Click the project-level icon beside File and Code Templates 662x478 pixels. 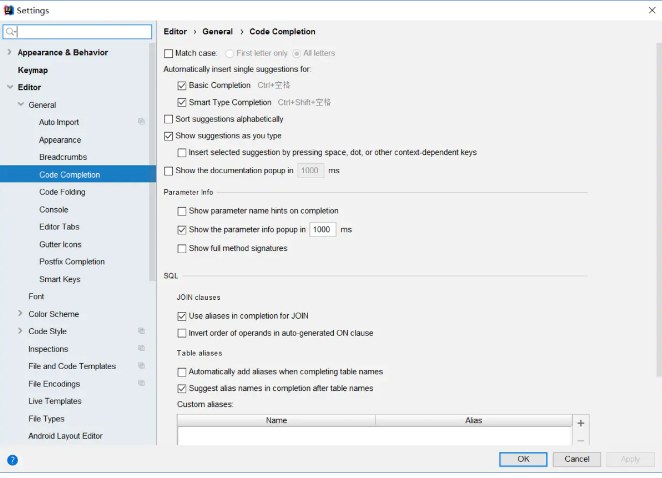[x=141, y=366]
